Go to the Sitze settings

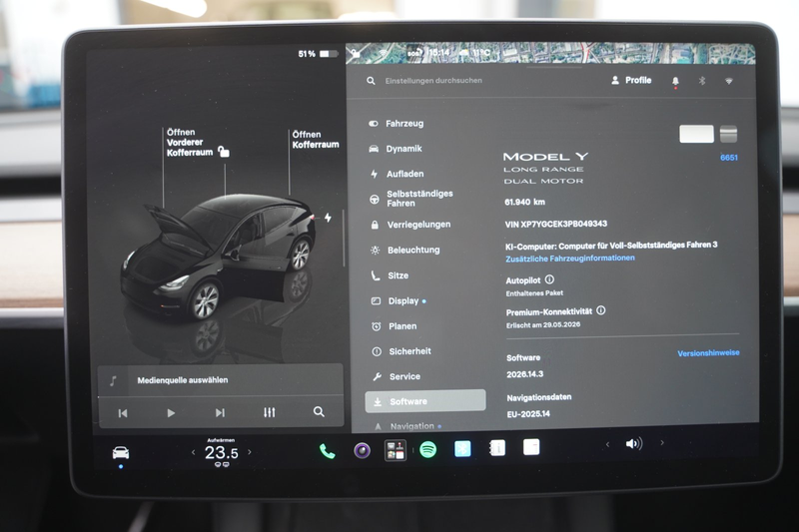click(x=390, y=275)
